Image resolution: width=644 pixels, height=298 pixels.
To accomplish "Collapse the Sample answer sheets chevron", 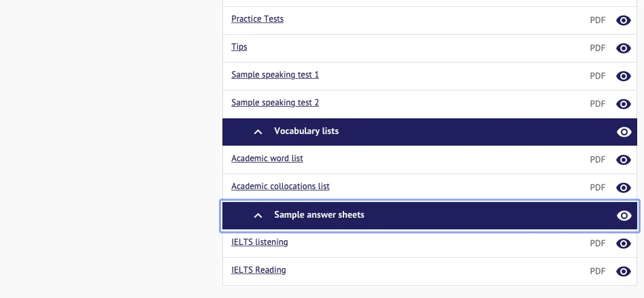I will (258, 215).
